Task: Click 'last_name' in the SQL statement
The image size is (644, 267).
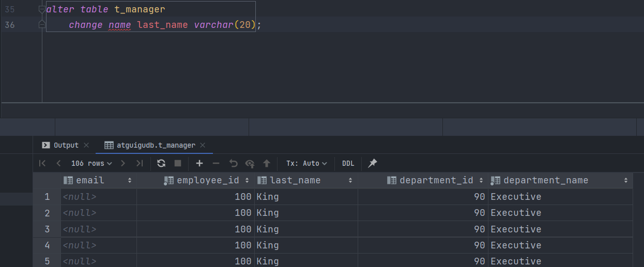Action: click(162, 25)
